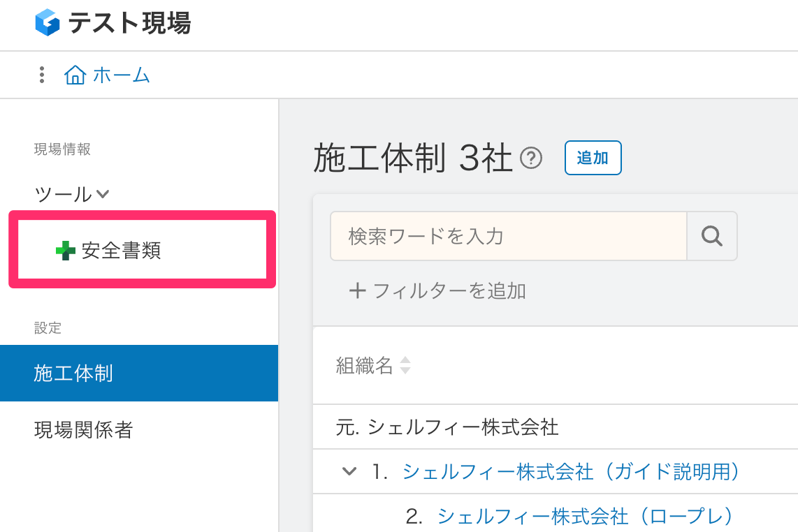Click the green cross 安全書類 icon
The width and height of the screenshot is (798, 532).
pyautogui.click(x=66, y=251)
